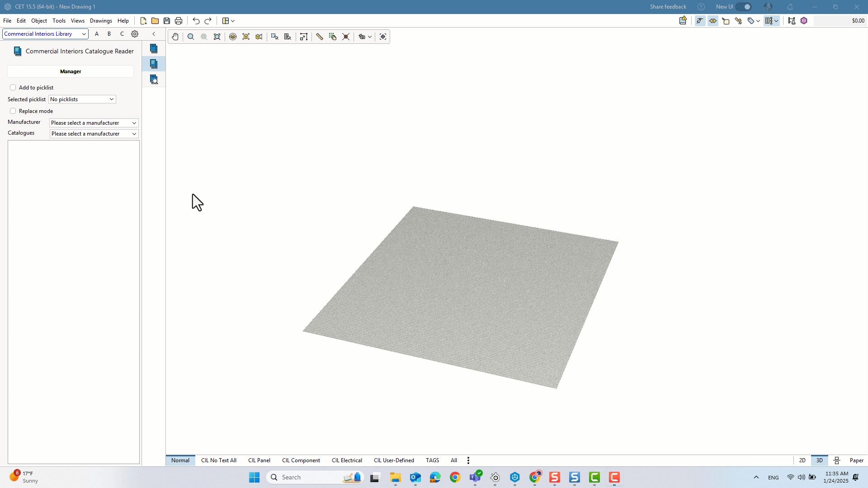This screenshot has height=488, width=868.
Task: Click the Manager button
Action: point(71,71)
